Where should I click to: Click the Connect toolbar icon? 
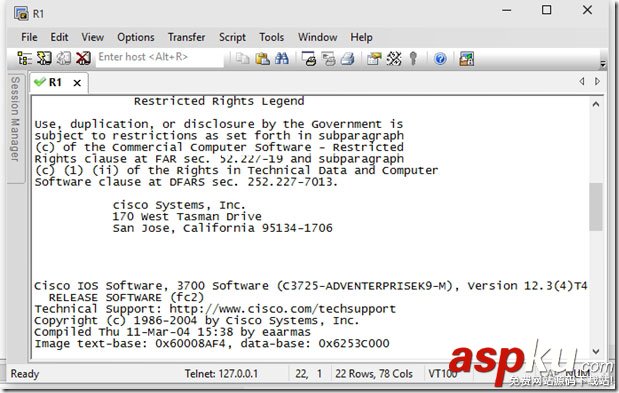[x=44, y=58]
